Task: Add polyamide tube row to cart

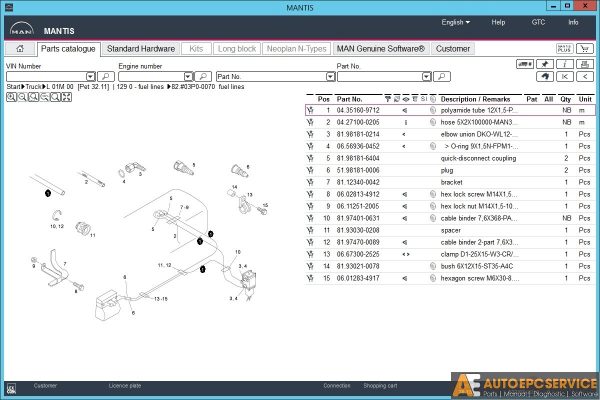Action: 310,110
